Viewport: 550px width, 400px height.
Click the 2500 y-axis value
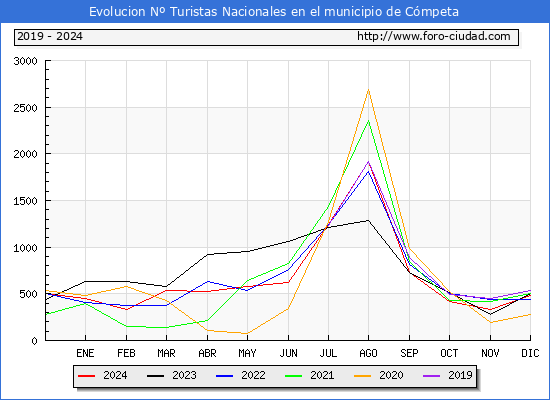pos(25,108)
